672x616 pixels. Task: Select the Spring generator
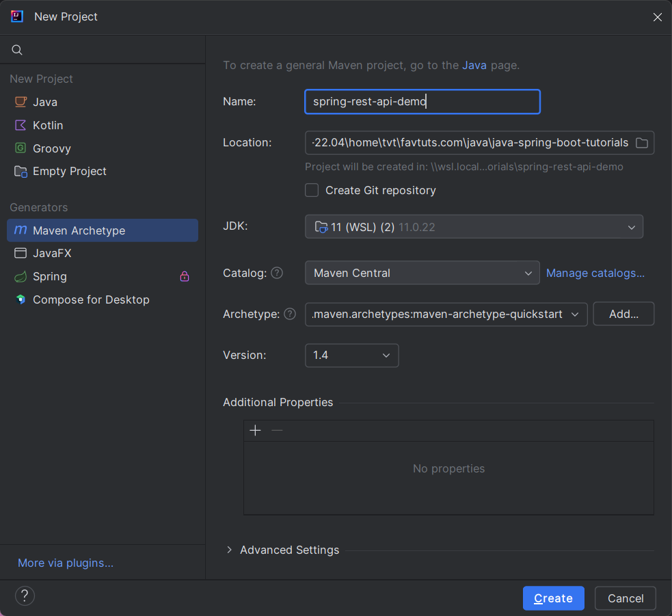(x=103, y=276)
